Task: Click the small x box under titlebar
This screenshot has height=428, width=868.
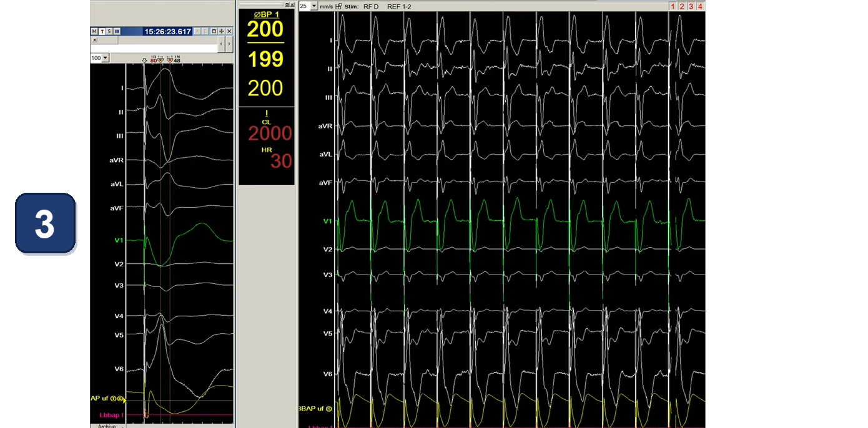Action: [x=95, y=40]
